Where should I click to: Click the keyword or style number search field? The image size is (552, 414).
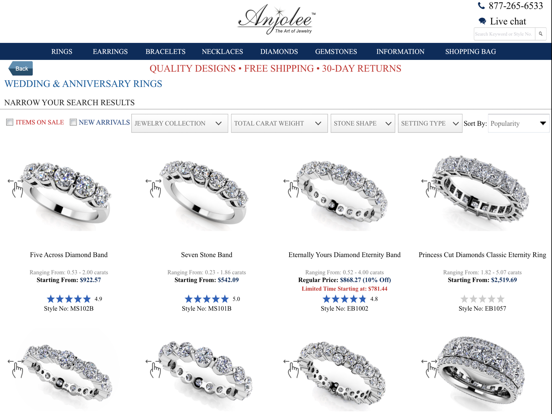(x=504, y=34)
